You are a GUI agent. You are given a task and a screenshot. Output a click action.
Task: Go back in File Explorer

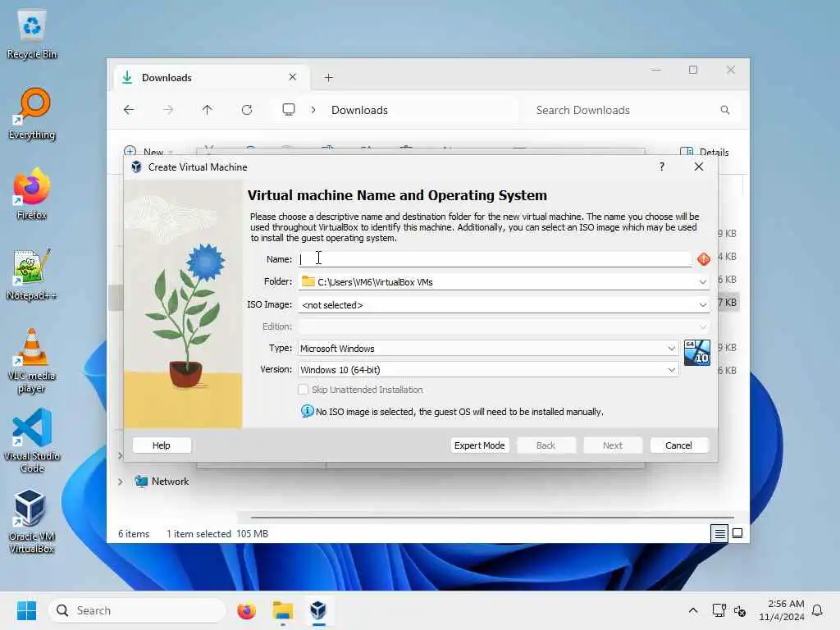(129, 110)
